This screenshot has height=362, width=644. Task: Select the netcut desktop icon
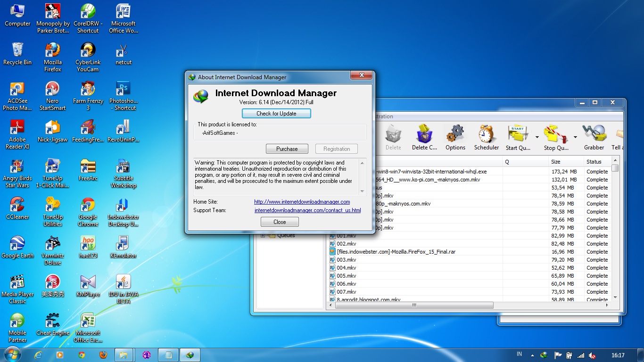tap(124, 54)
